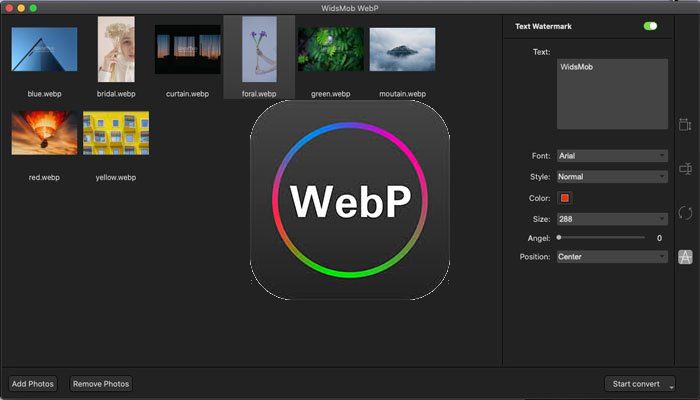Click the Angel value 0
Screen dimensions: 700x400
659,238
